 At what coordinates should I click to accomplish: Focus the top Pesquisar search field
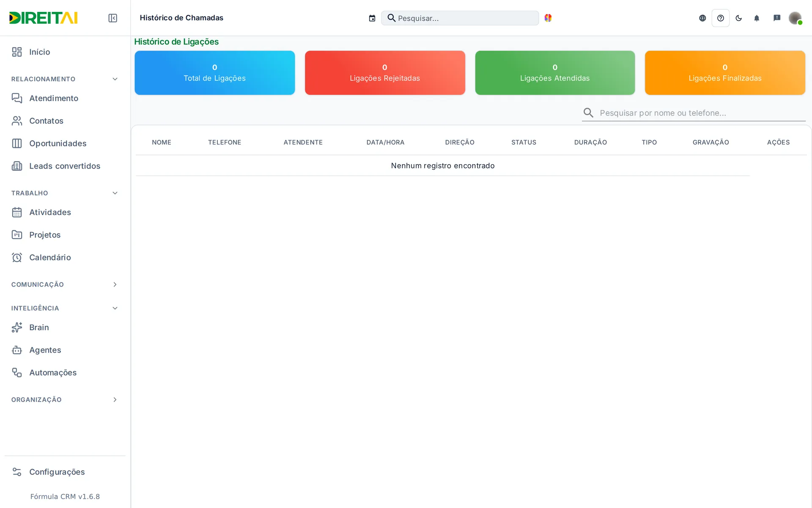[460, 18]
